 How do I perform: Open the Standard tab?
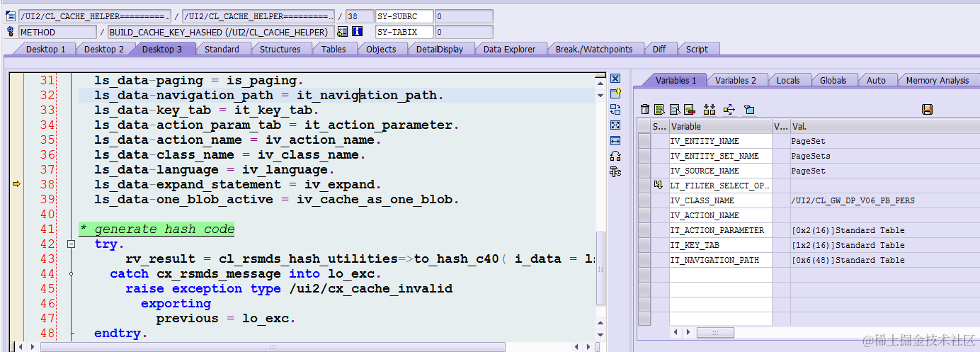(222, 49)
